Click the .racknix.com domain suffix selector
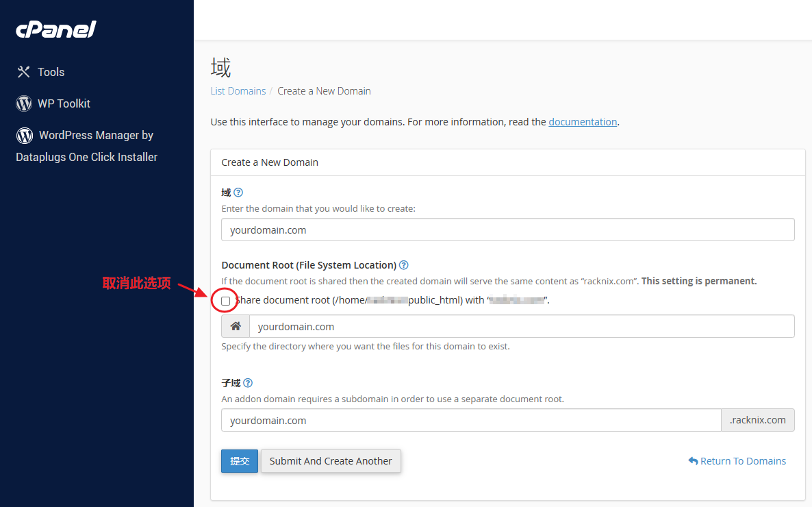The height and width of the screenshot is (507, 812). (757, 419)
